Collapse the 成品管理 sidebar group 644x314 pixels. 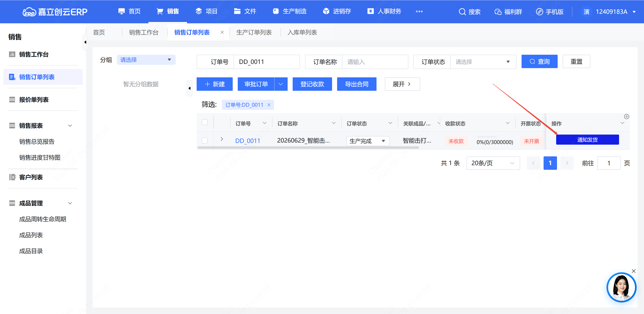pos(70,204)
